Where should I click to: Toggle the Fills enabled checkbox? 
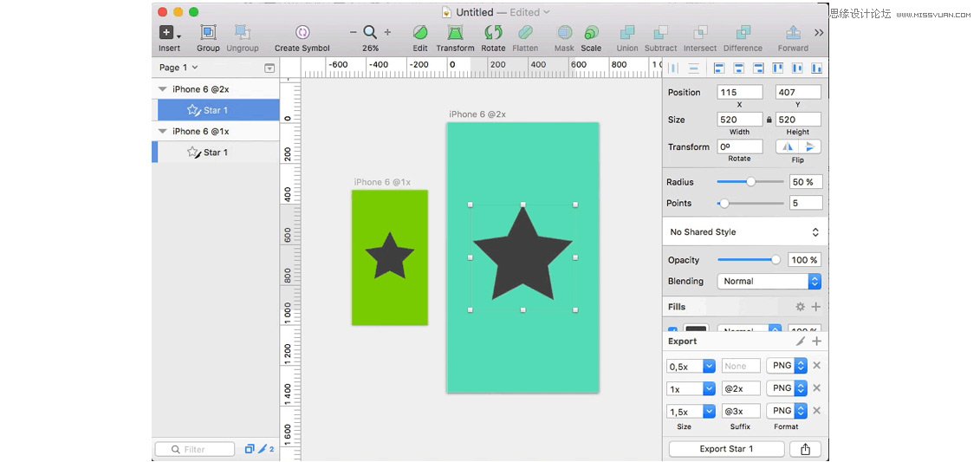(673, 330)
